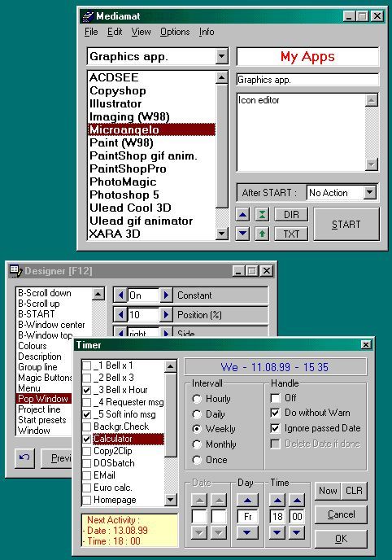Viewport: 392px width, 560px height.
Task: Open the Edit menu
Action: pyautogui.click(x=115, y=32)
